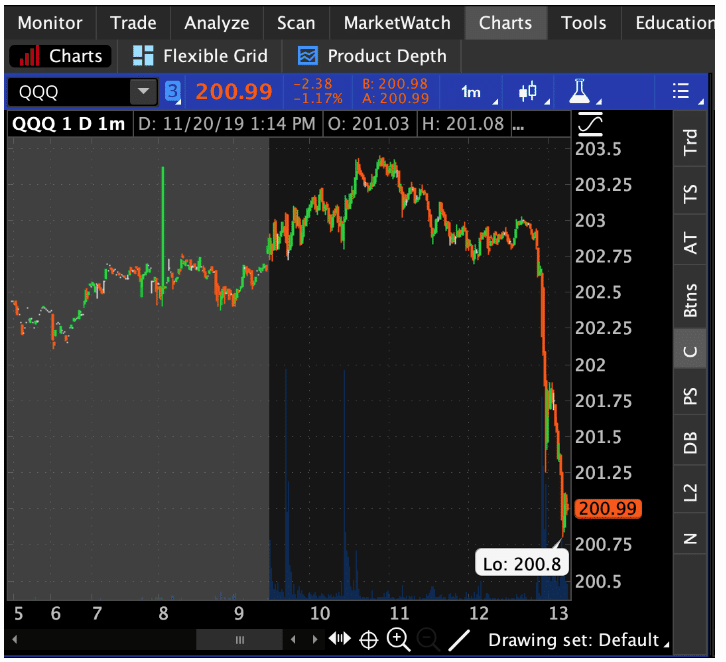The width and height of the screenshot is (726, 662).
Task: Toggle the L2 sidebar panel
Action: [690, 492]
